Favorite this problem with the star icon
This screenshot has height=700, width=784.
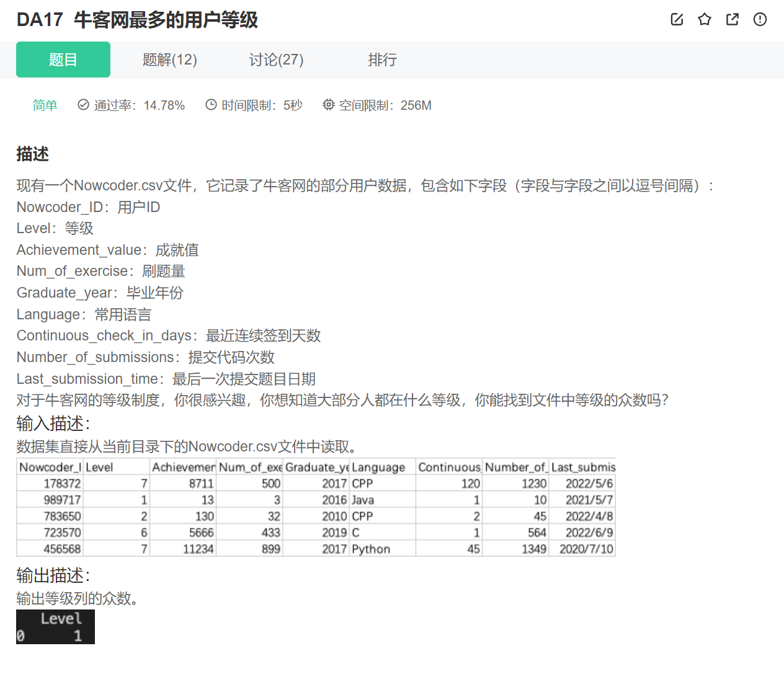[x=705, y=19]
